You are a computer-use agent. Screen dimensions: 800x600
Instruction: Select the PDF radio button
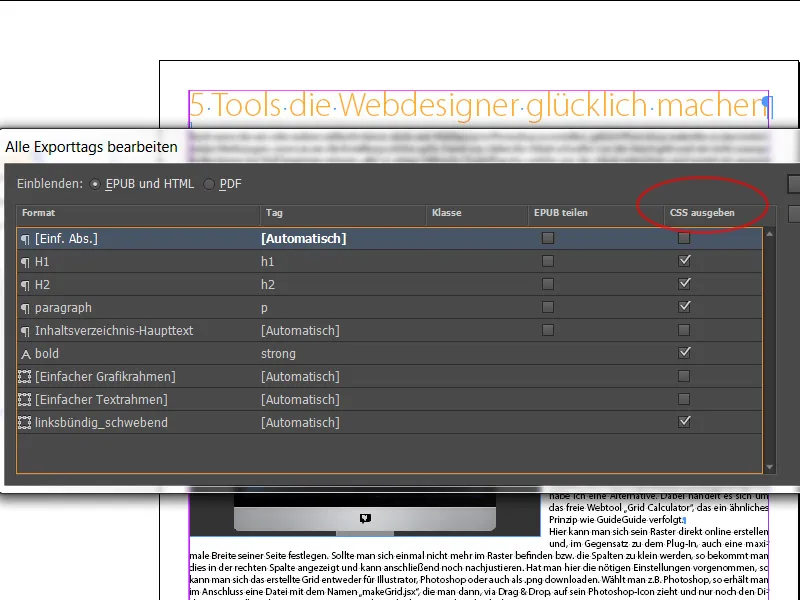click(x=209, y=184)
